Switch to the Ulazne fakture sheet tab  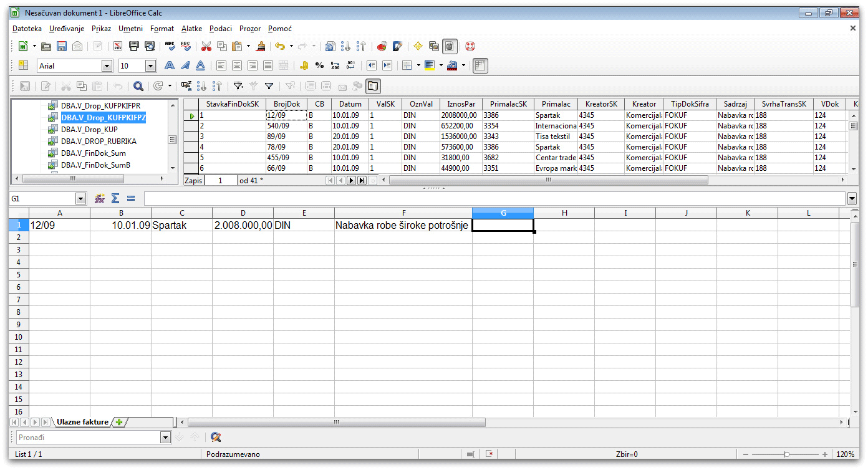(x=82, y=422)
